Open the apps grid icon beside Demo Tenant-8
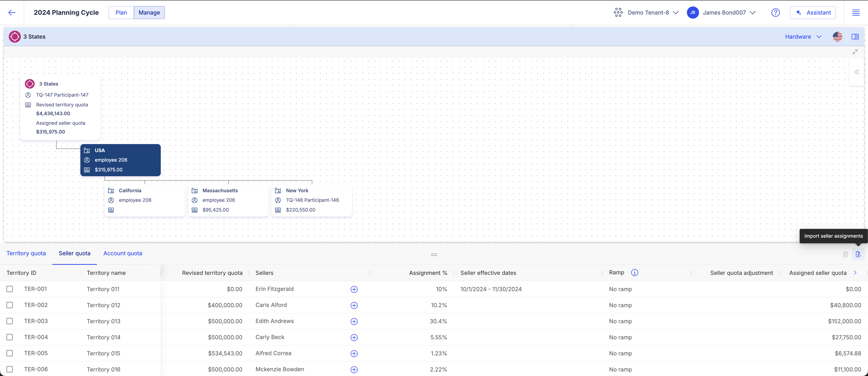 [x=618, y=13]
